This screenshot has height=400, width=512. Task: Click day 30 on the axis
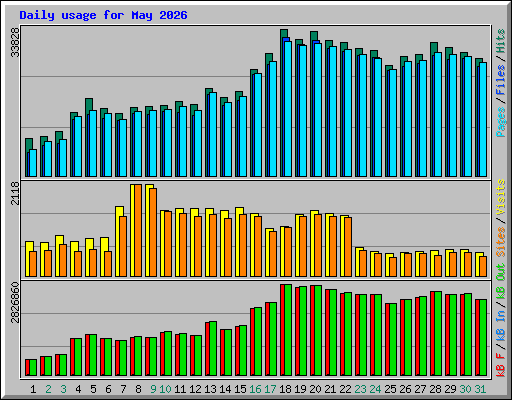point(465,389)
